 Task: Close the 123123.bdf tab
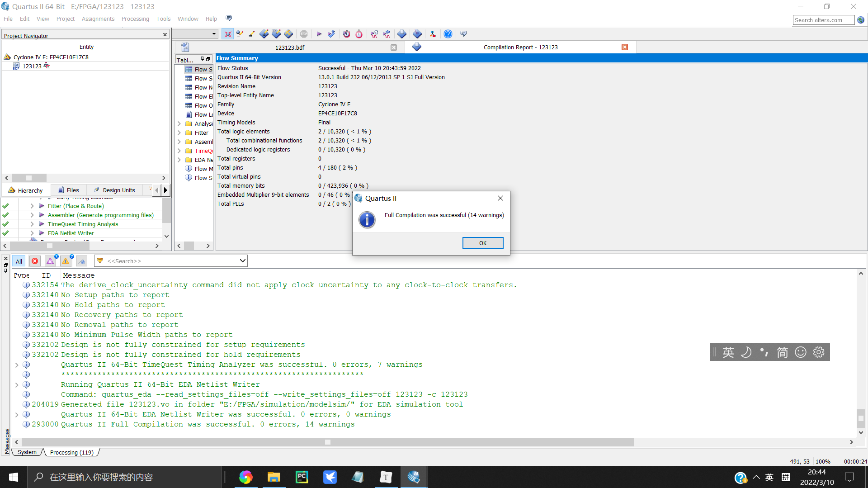394,47
